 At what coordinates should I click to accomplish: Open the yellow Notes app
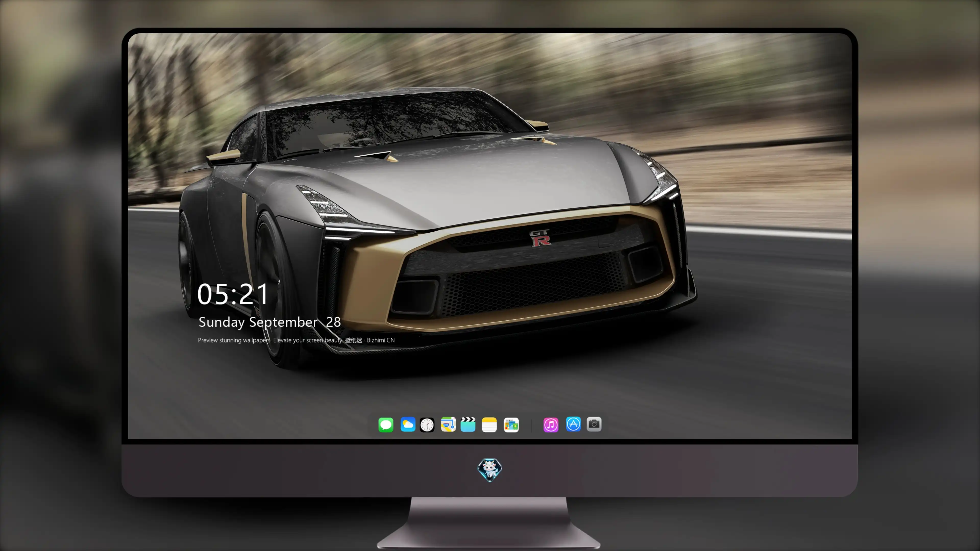[x=489, y=425]
